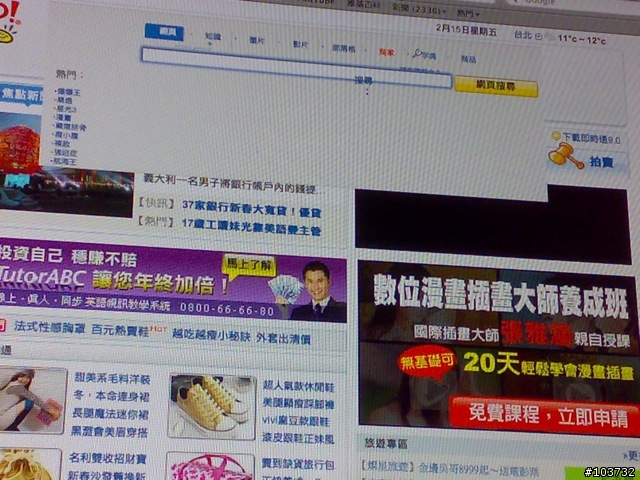Open the 新聞 (2336) toolbar dropdown
Screen dimensions: 640x480
419,9
